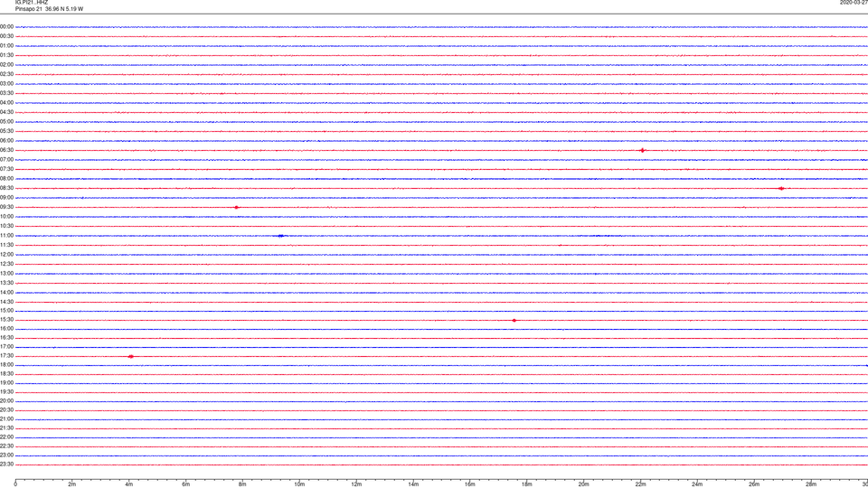Click the 07:30 row time label
Screen dimensions: 868x488
(6, 169)
